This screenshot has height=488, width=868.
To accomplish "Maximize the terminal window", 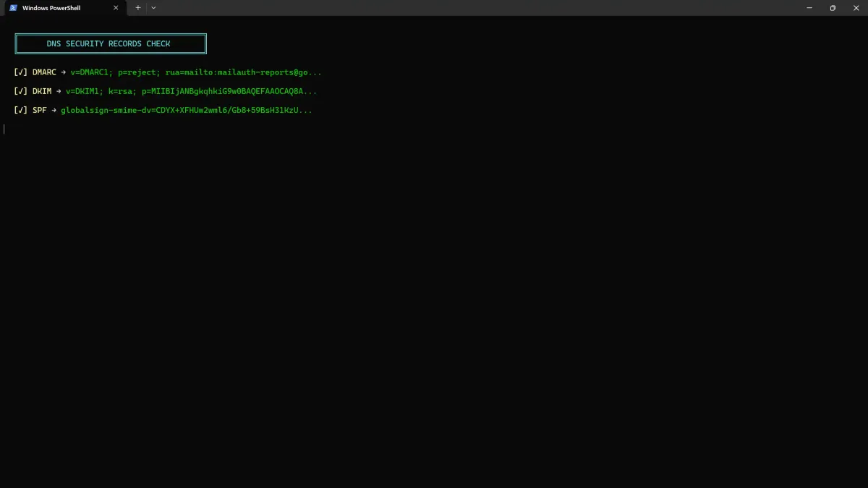I will point(833,8).
